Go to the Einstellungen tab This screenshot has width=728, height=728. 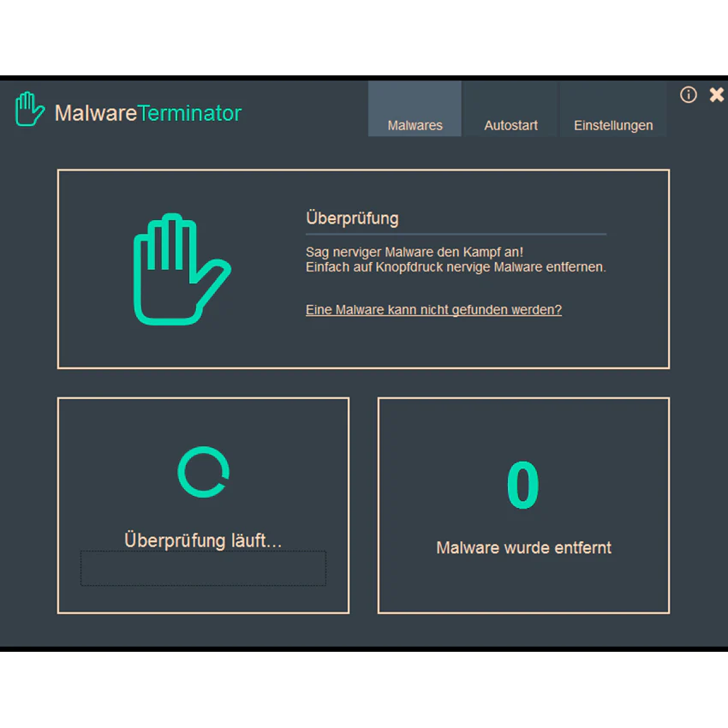pyautogui.click(x=613, y=109)
